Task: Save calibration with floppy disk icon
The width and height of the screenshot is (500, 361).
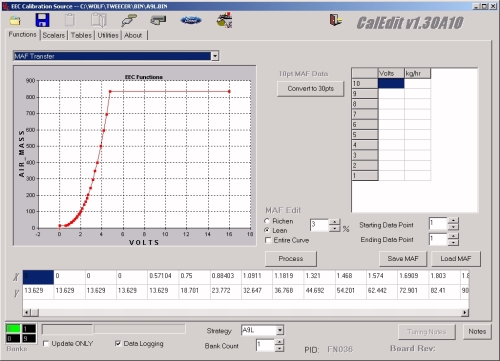Action: pos(42,20)
